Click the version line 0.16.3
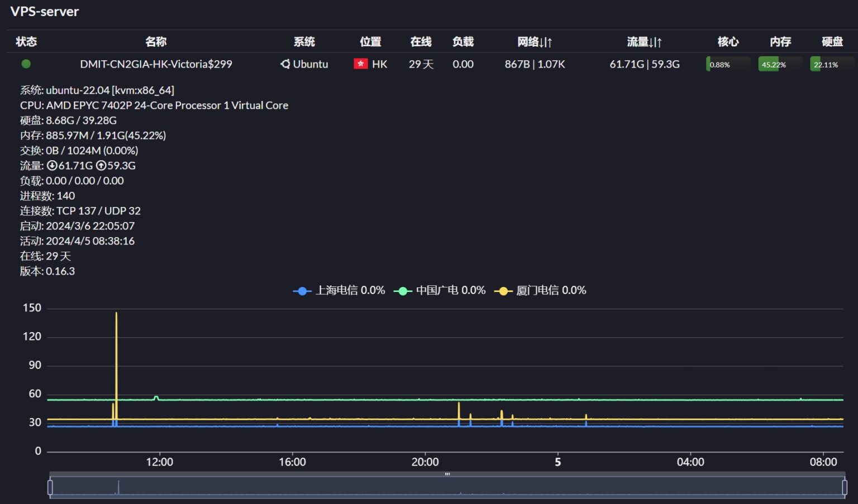Image resolution: width=858 pixels, height=504 pixels. [47, 271]
